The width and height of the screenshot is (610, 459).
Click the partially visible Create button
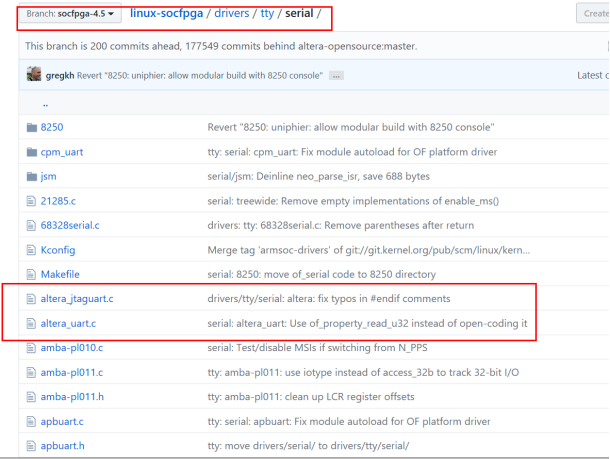(x=593, y=13)
